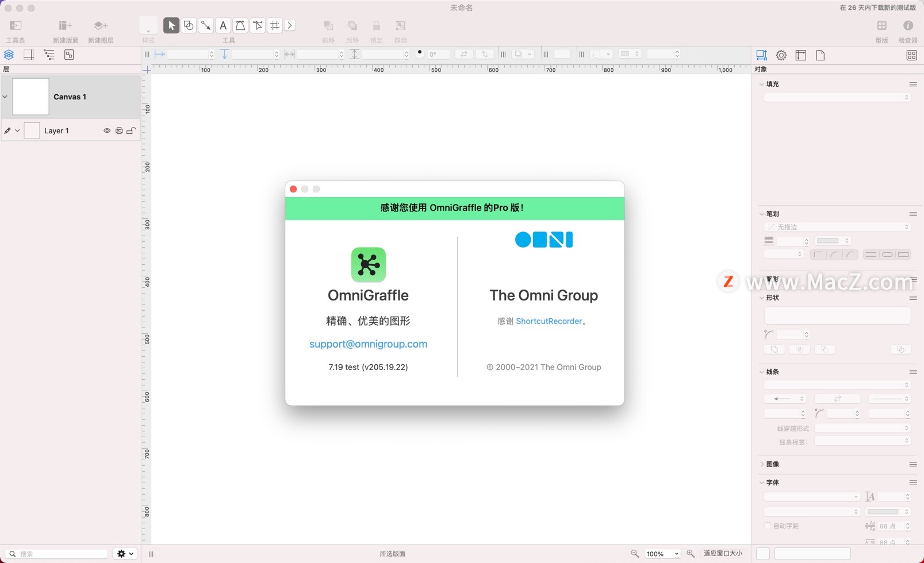This screenshot has width=924, height=563.
Task: Open the Properties gear inspector tab
Action: tap(781, 55)
